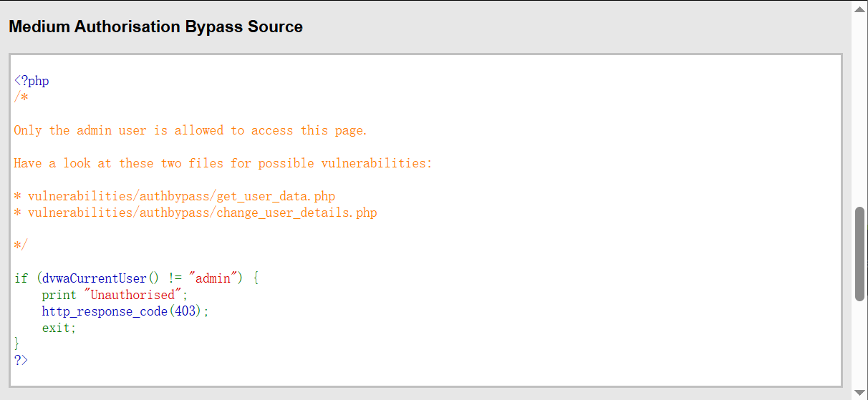This screenshot has height=400, width=868.
Task: Click the "Only the admin user" comment line
Action: point(190,130)
